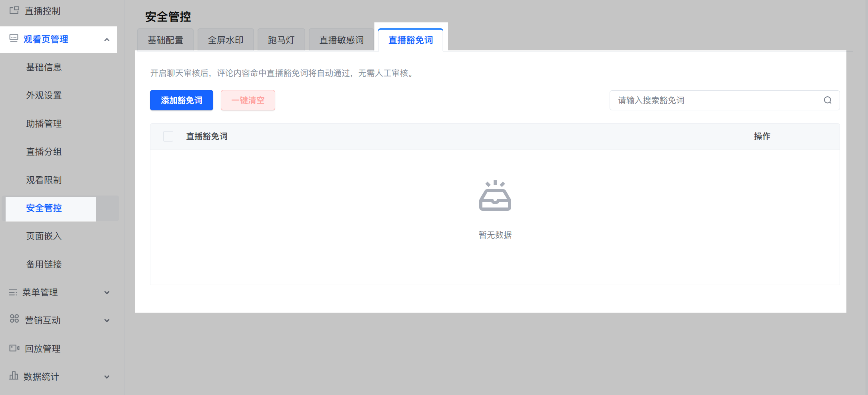Open 观看限制 in the sidebar
Image resolution: width=868 pixels, height=395 pixels.
44,180
